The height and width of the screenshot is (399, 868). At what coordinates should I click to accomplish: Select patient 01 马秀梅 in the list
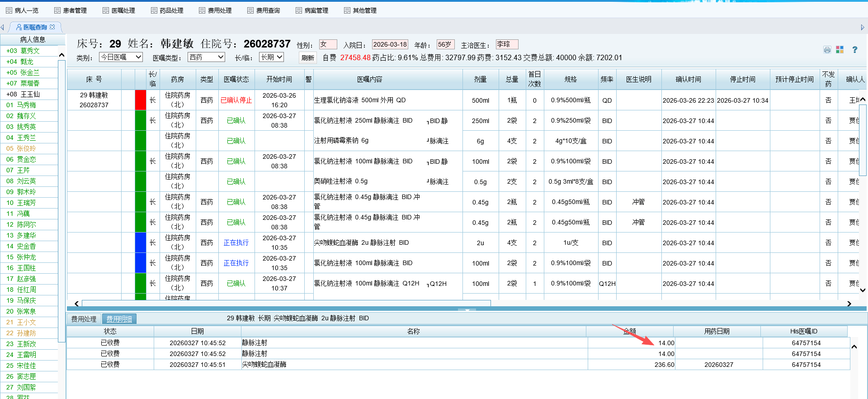tap(29, 105)
